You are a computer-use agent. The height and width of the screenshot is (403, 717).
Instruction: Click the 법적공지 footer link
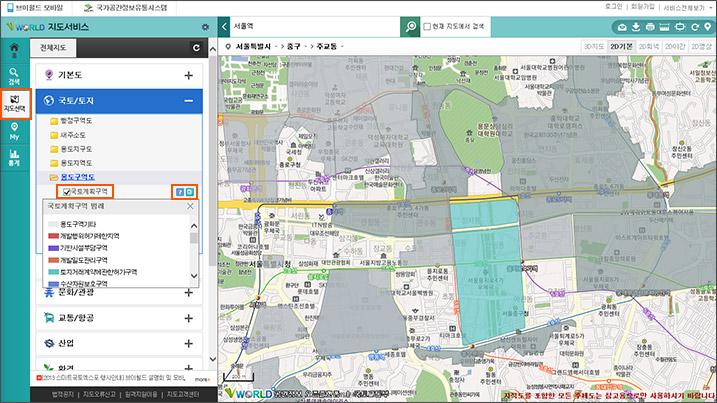tap(62, 394)
